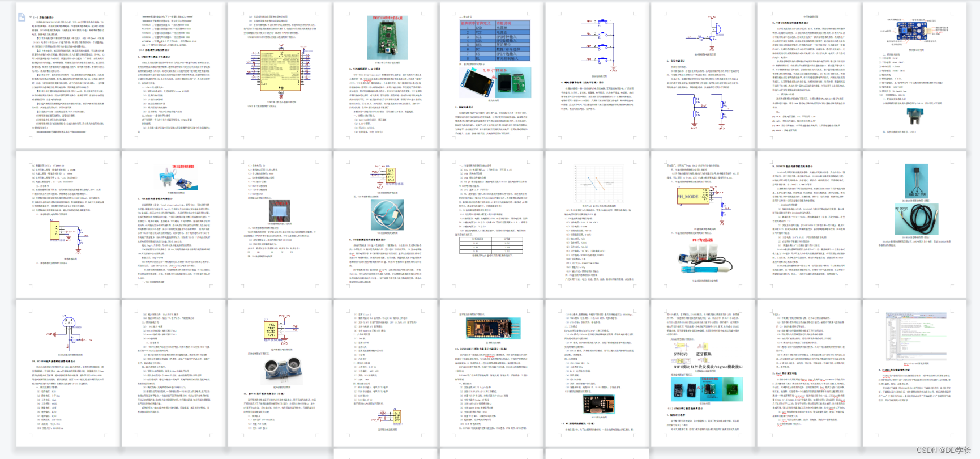This screenshot has height=459, width=980.
Task: Open page showing green STM32F103ZET6 core board photo
Action: pos(386,75)
